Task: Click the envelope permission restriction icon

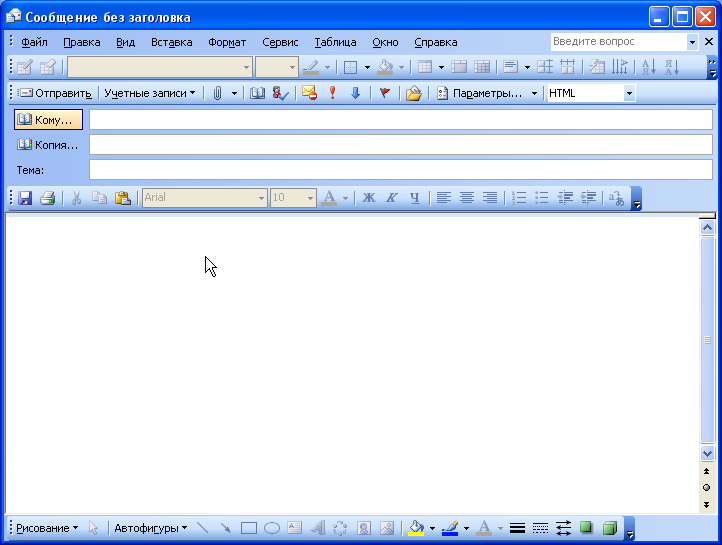Action: (x=309, y=93)
